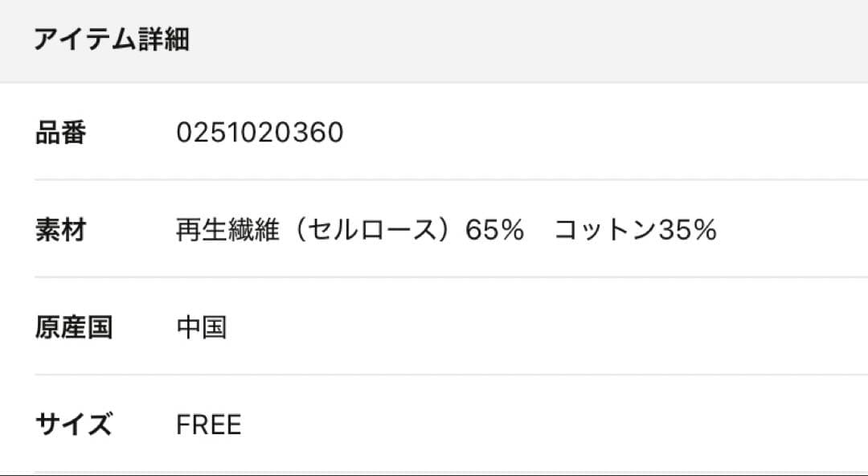Viewport: 868px width, 476px height.
Task: Click the FREE size value
Action: point(209,425)
